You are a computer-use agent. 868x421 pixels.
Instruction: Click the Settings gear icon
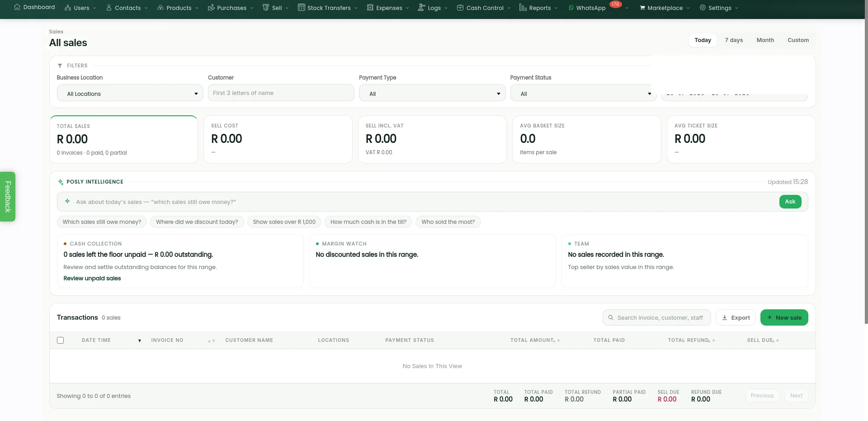pos(703,8)
